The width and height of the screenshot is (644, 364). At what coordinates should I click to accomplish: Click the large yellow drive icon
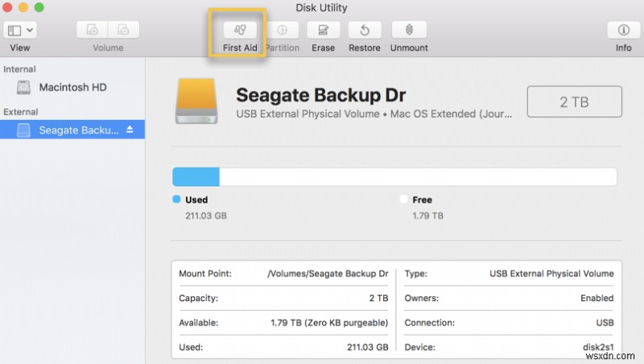[196, 101]
